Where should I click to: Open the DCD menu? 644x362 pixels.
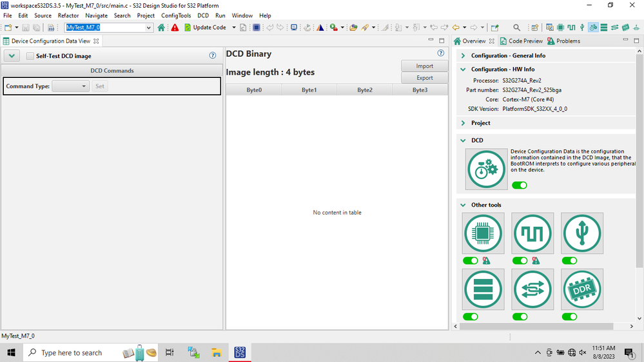pos(203,15)
